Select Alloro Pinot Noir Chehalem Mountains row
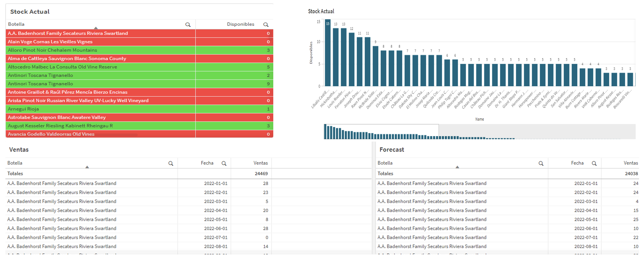The height and width of the screenshot is (264, 644). tap(100, 50)
